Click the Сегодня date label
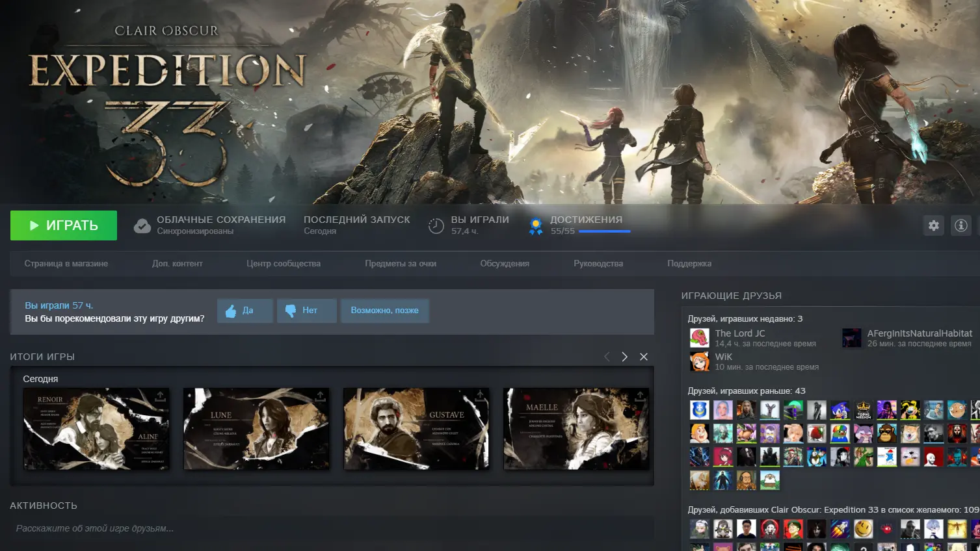The width and height of the screenshot is (980, 551). coord(40,379)
